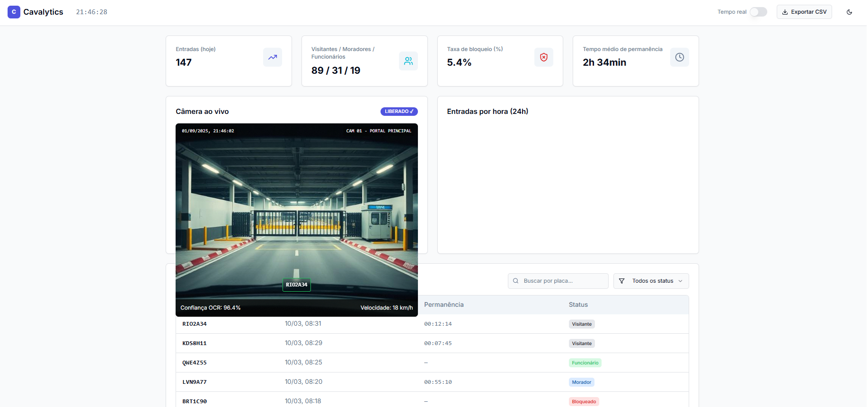Image resolution: width=868 pixels, height=407 pixels.
Task: Click the Funcionário tag for QWE4Z55
Action: point(585,363)
